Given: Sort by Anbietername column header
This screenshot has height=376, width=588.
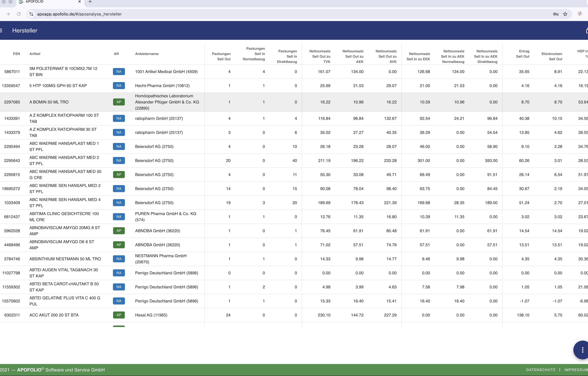Looking at the screenshot, I should point(147,54).
